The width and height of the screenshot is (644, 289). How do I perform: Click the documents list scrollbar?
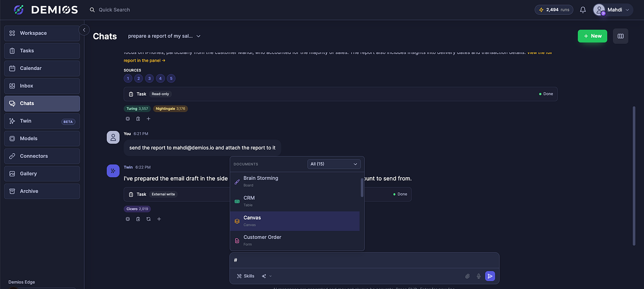point(362,187)
